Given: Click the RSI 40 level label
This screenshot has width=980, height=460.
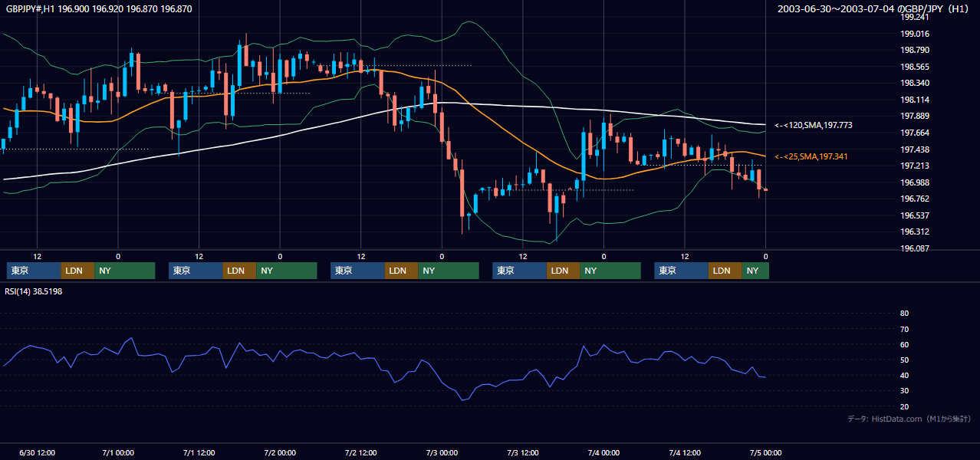Looking at the screenshot, I should 904,375.
